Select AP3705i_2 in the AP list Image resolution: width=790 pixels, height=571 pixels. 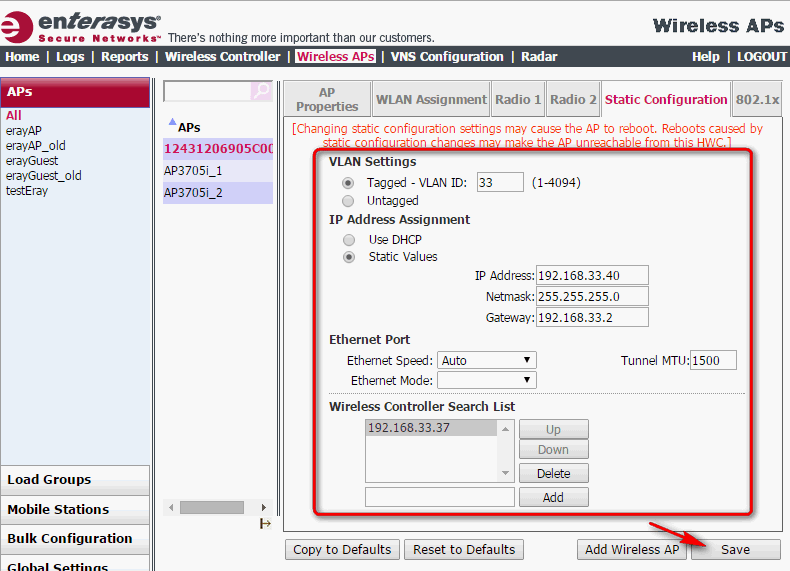coord(218,193)
